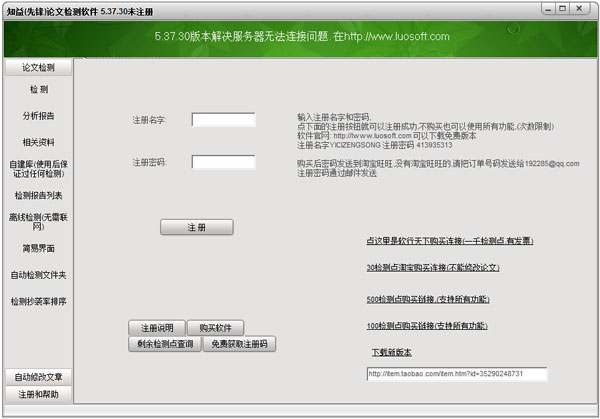
Task: Open 分析报告 from the sidebar
Action: pyautogui.click(x=38, y=116)
